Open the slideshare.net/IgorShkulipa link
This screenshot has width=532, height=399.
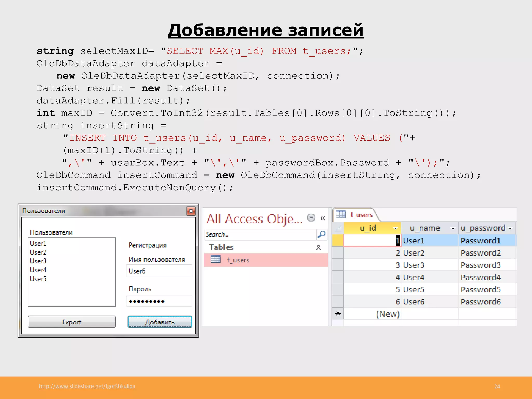(x=87, y=386)
